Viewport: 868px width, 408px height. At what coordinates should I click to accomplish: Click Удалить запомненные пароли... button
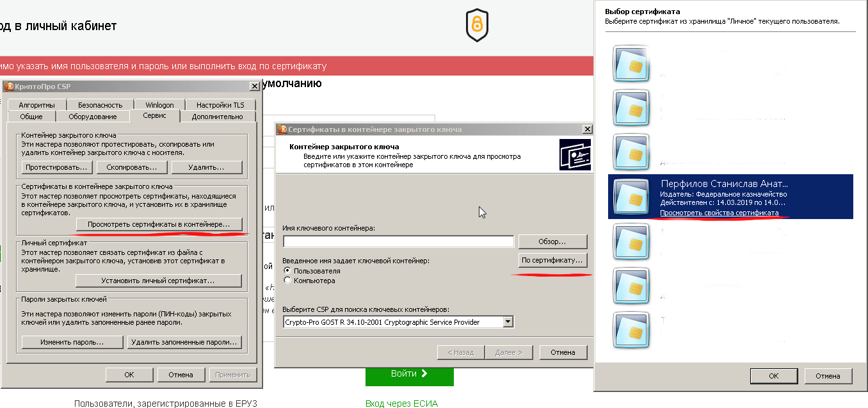point(185,342)
